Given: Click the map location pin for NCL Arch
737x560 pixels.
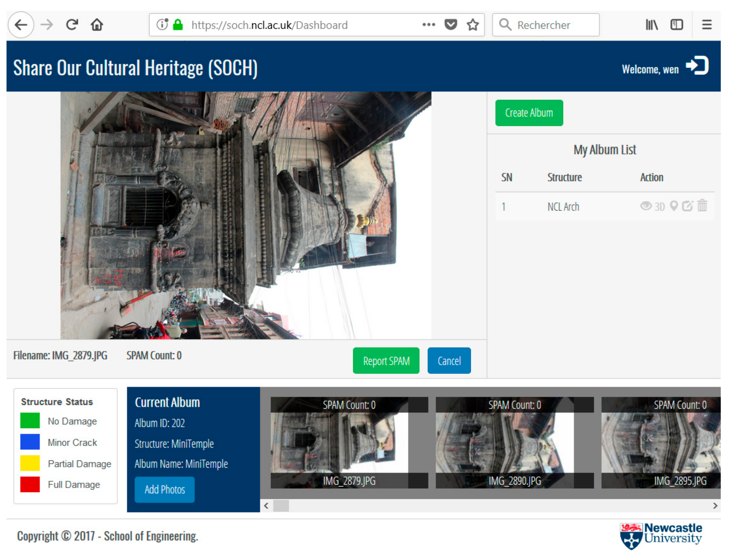Looking at the screenshot, I should [673, 206].
